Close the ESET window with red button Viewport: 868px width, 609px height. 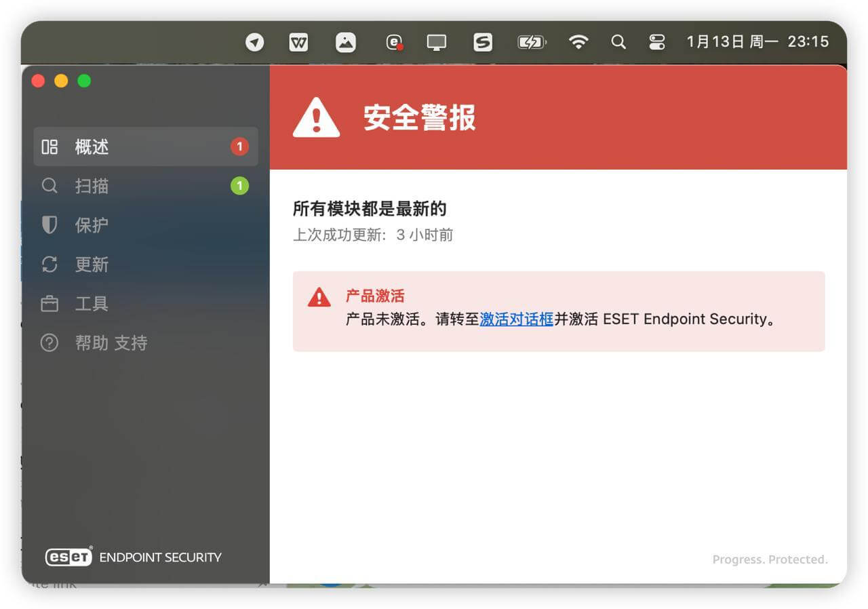[x=39, y=81]
